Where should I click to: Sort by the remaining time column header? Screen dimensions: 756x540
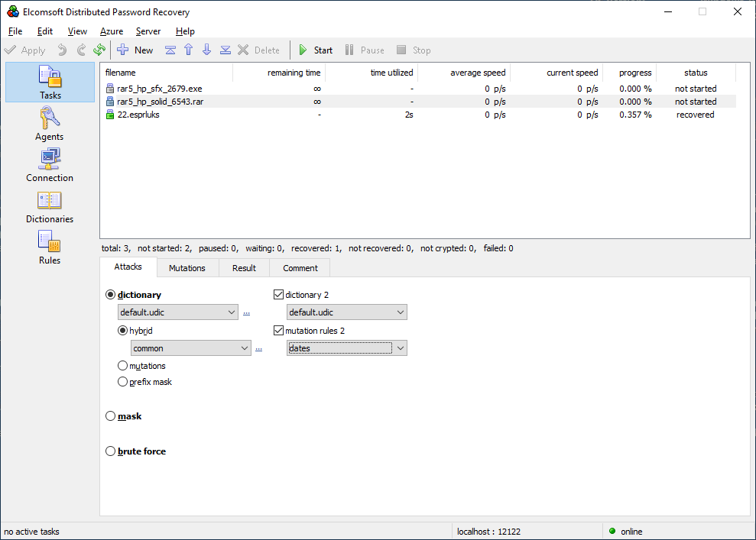coord(279,73)
